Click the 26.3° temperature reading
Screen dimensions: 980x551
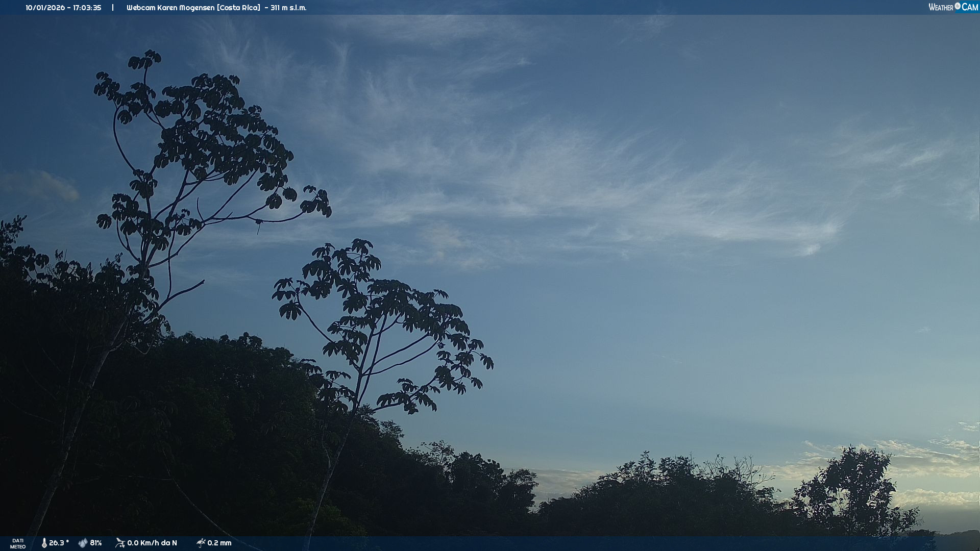point(59,543)
